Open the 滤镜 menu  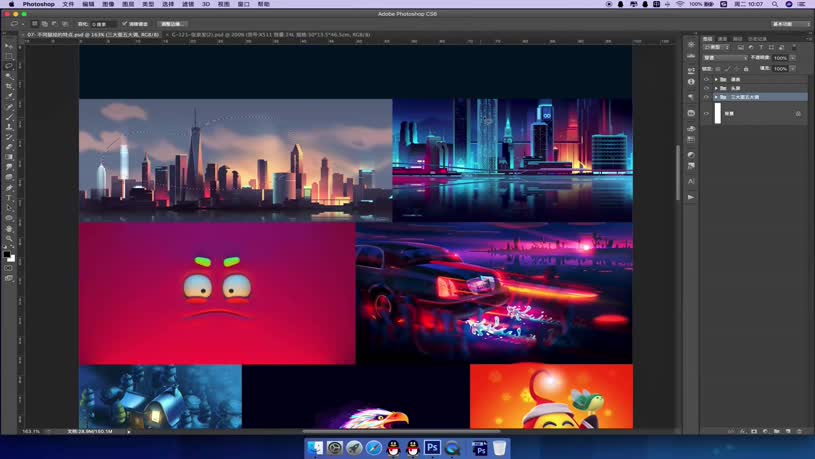tap(188, 4)
